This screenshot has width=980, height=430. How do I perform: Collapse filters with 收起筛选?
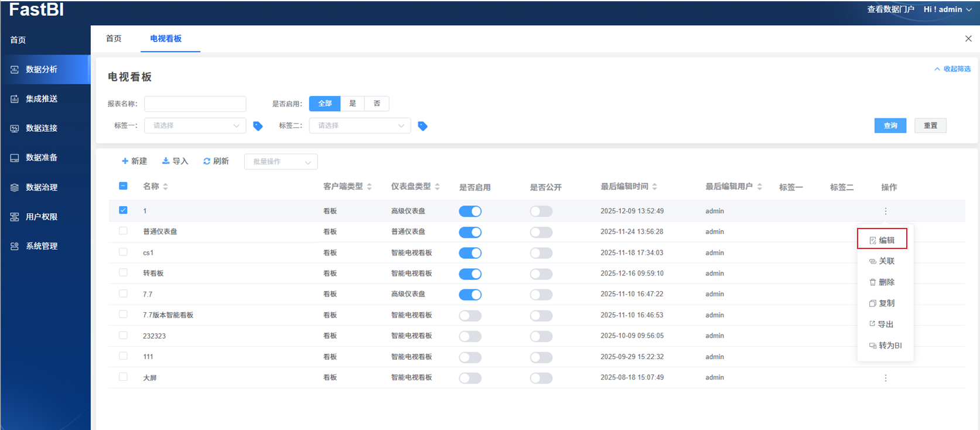[952, 69]
